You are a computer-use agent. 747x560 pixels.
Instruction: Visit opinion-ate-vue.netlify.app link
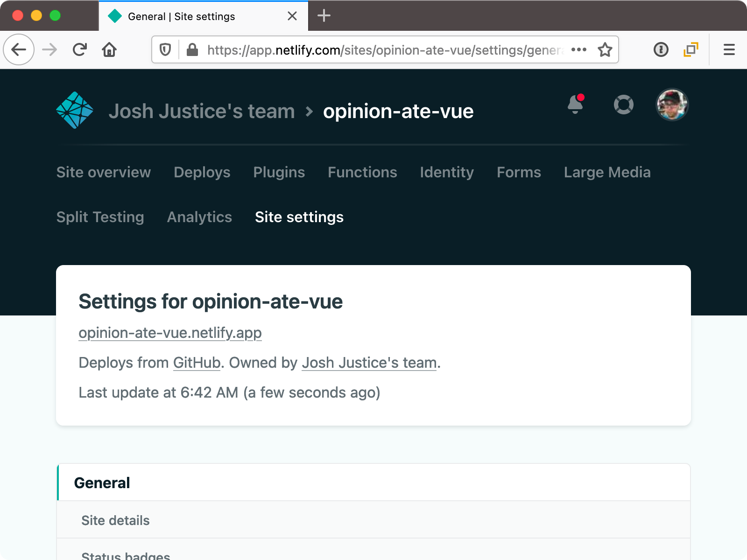click(170, 333)
